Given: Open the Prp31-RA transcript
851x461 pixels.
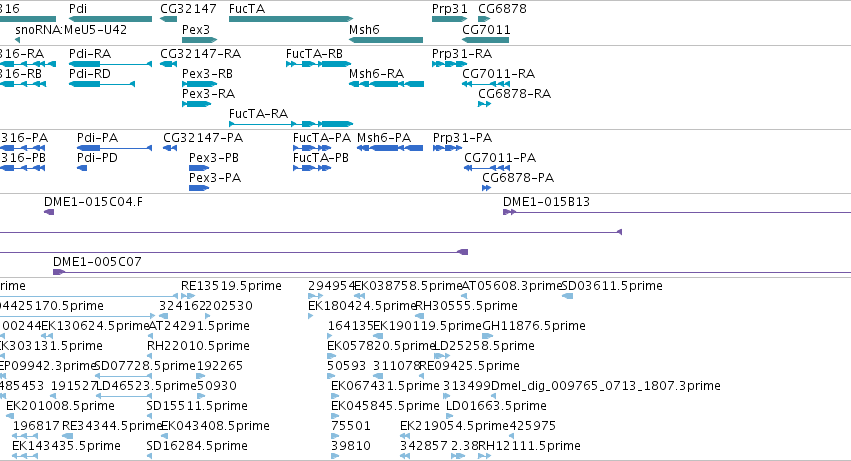Looking at the screenshot, I should [449, 64].
